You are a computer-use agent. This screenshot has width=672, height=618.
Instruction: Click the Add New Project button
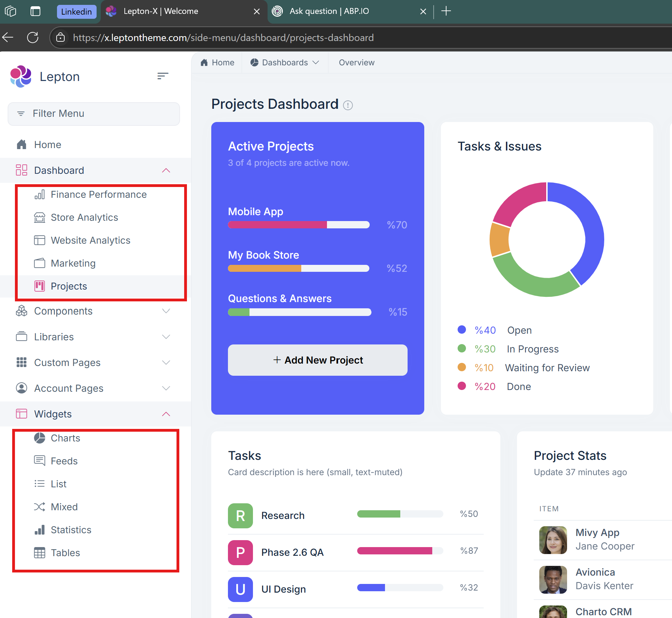point(318,360)
